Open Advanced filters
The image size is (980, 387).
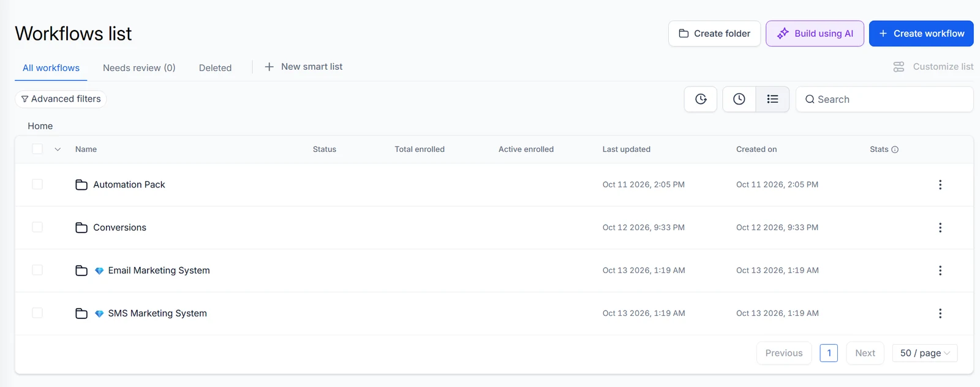click(x=61, y=99)
